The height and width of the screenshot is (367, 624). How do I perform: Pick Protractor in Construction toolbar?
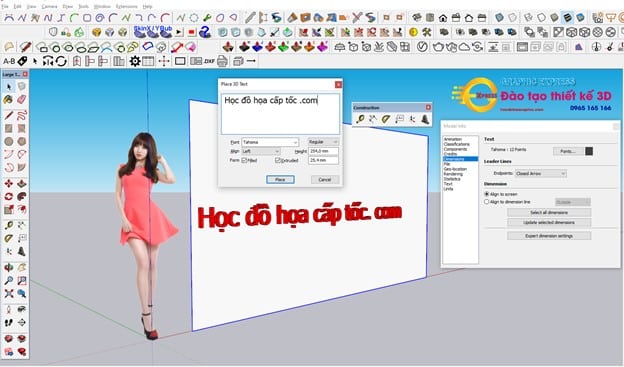click(x=386, y=119)
